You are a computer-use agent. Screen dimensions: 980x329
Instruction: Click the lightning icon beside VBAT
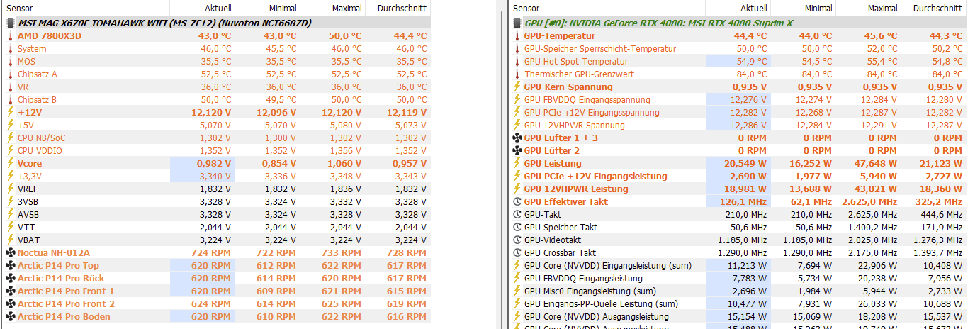tap(10, 240)
